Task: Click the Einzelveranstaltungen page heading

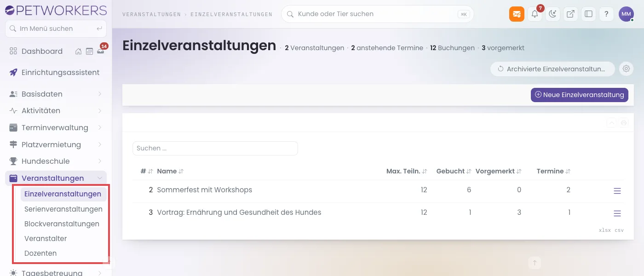Action: [199, 46]
